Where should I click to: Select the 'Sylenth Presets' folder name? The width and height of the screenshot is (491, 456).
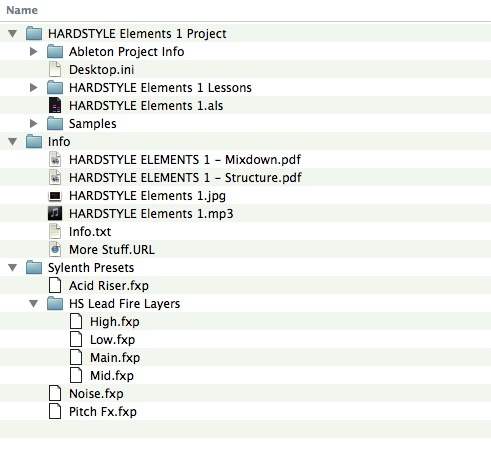pos(91,268)
